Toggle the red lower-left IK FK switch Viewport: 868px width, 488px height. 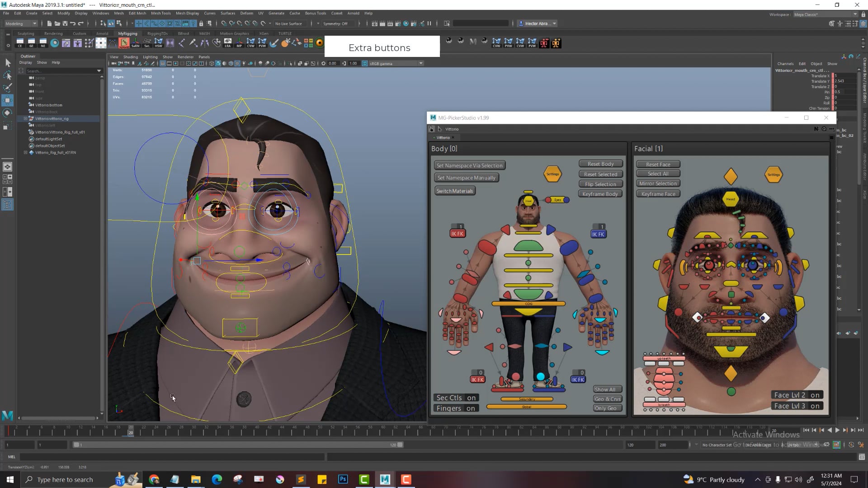[477, 380]
